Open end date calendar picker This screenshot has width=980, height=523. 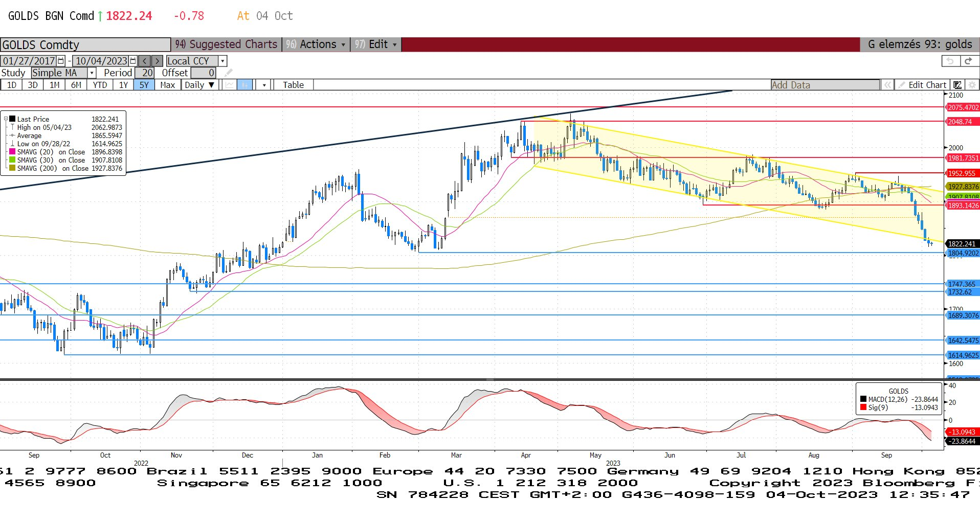[x=133, y=61]
